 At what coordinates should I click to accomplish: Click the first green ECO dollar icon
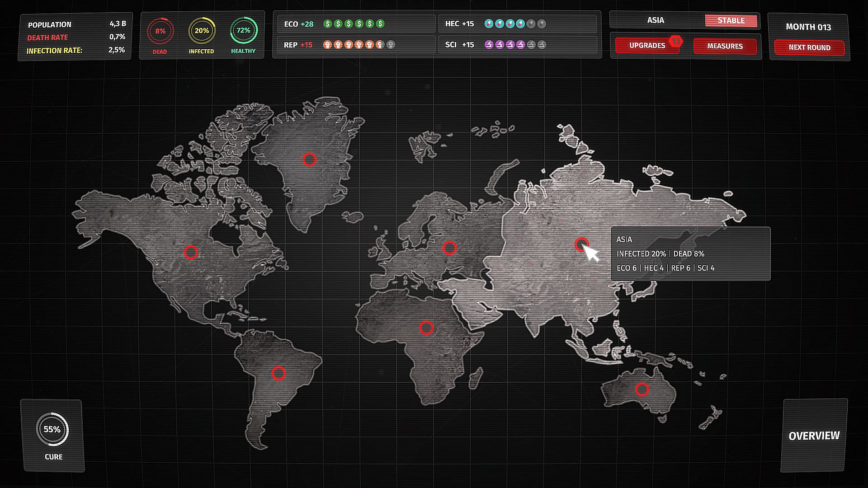tap(328, 24)
